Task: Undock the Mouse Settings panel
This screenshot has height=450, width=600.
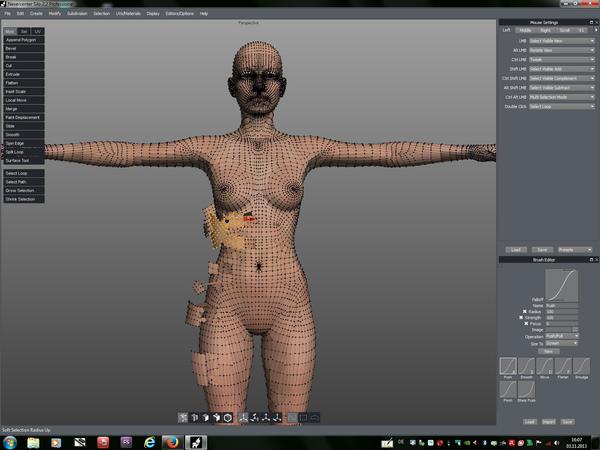Action: tap(591, 22)
